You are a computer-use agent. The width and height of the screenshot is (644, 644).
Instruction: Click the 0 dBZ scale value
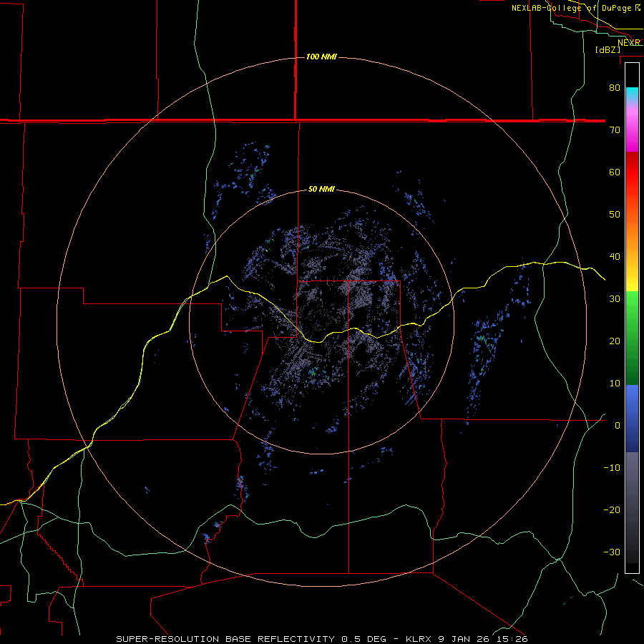point(618,426)
